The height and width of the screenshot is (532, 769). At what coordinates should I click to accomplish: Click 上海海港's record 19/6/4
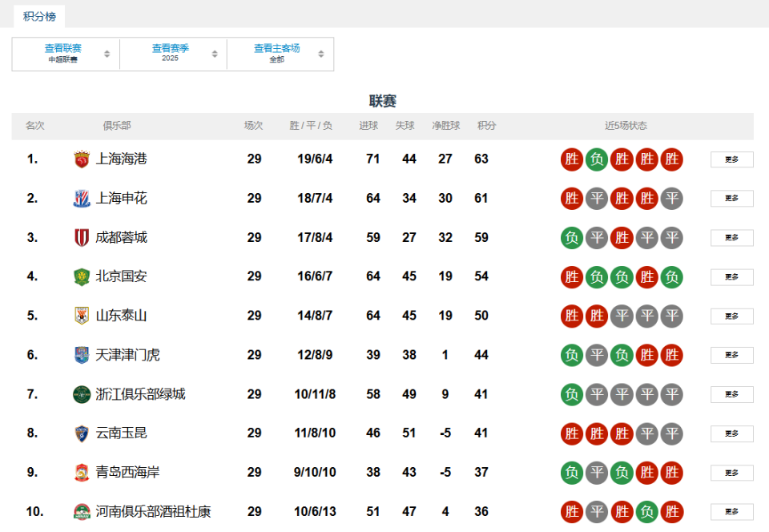315,159
